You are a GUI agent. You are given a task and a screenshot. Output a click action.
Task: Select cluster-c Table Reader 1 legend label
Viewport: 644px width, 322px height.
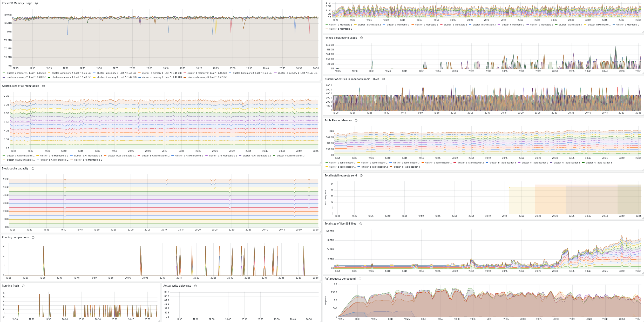[x=535, y=163]
